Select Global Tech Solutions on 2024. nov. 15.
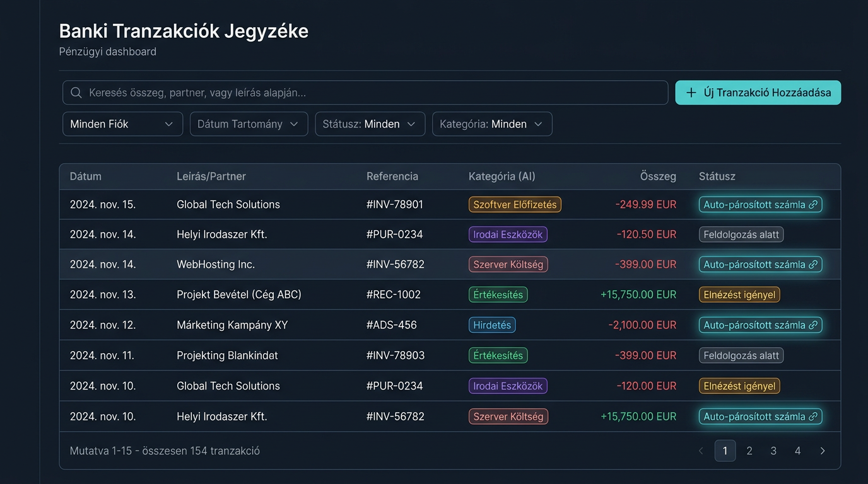 228,204
